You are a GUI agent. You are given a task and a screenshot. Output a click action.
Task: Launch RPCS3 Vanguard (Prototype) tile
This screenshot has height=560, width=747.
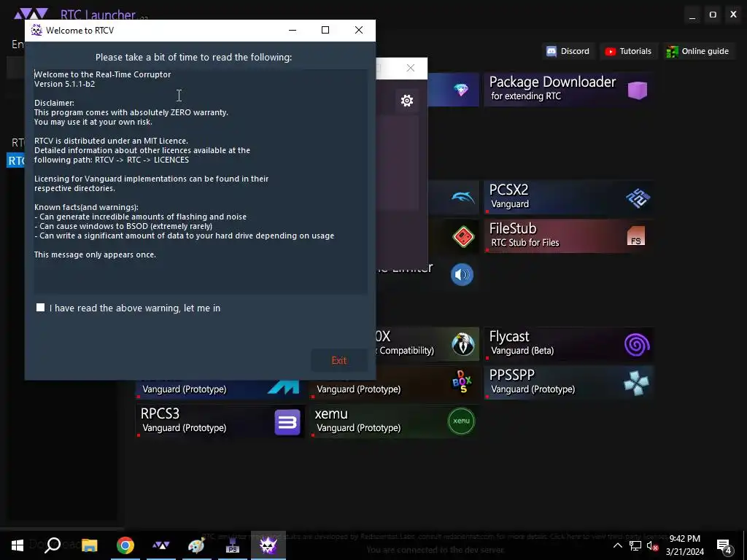220,421
